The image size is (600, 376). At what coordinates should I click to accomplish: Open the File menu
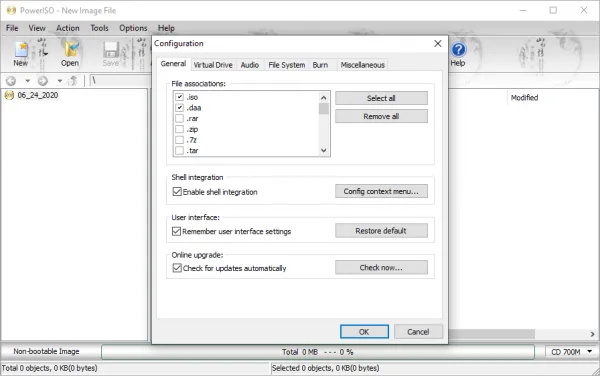coord(12,28)
